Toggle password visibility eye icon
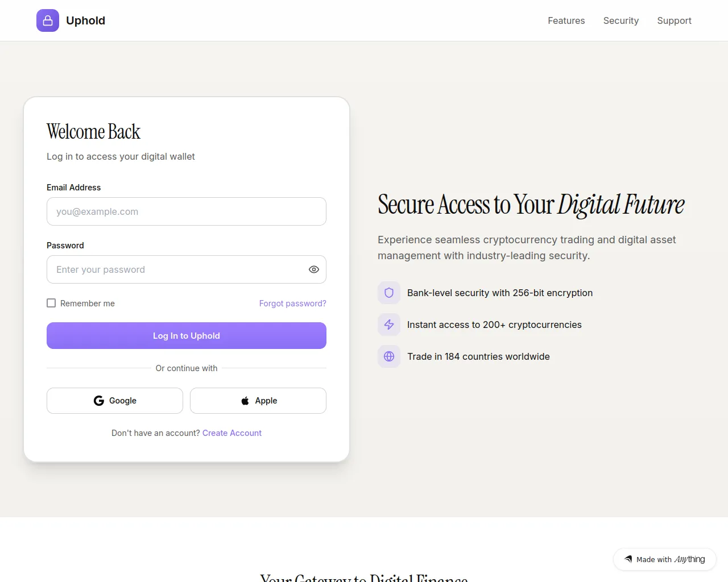The height and width of the screenshot is (582, 728). click(314, 269)
